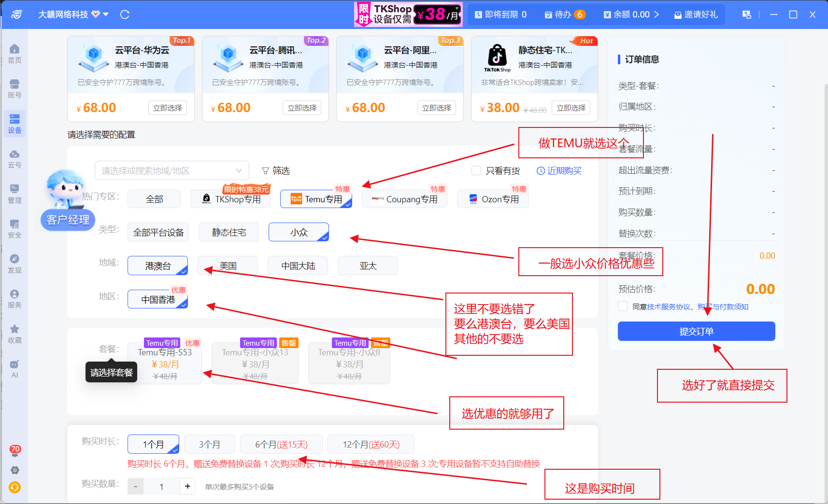Select the Coupang专用 zone option

tap(404, 199)
